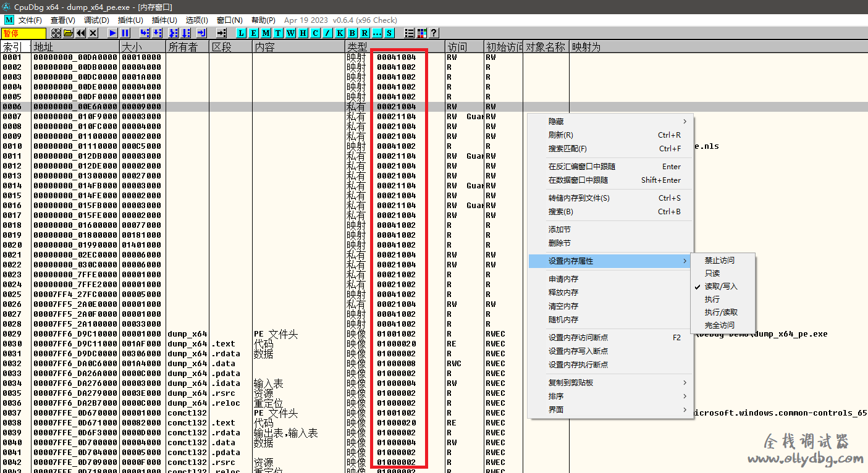
Task: Sort by the 映射为 column header
Action: coord(718,47)
